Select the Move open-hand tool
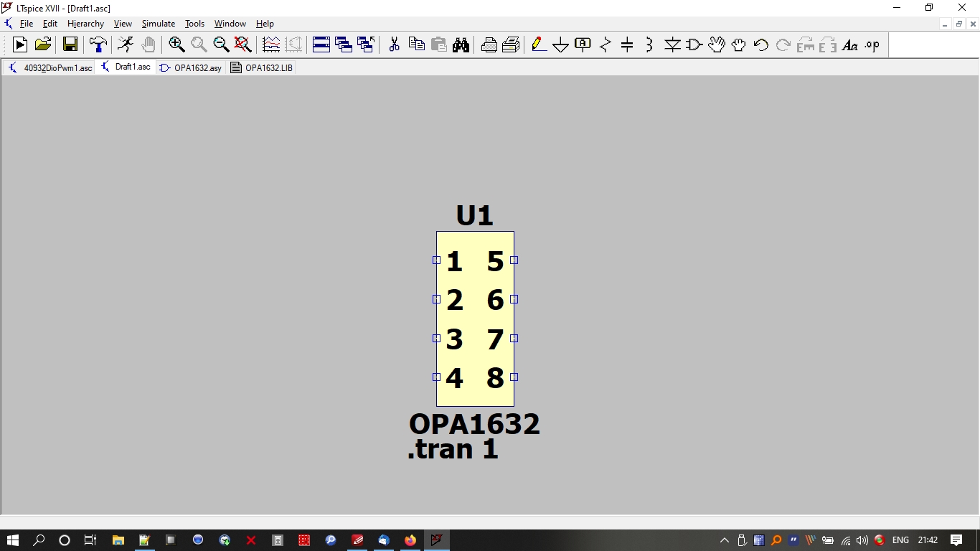The width and height of the screenshot is (980, 551). pyautogui.click(x=717, y=45)
